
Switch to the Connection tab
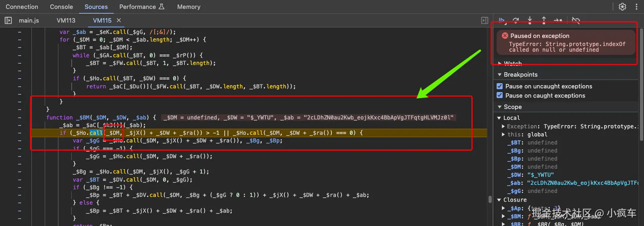pyautogui.click(x=22, y=7)
